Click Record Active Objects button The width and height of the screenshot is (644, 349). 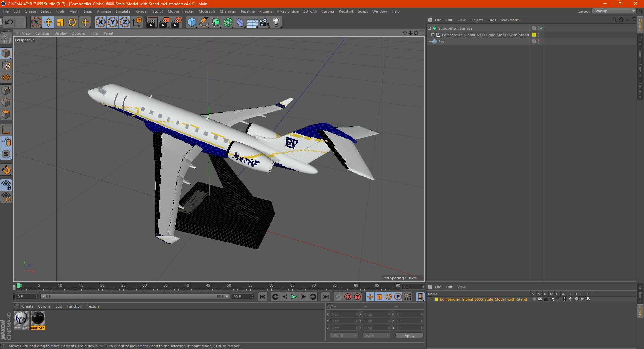(338, 297)
